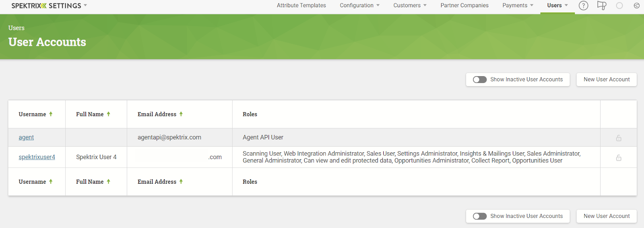Open the help question mark icon

coord(583,6)
